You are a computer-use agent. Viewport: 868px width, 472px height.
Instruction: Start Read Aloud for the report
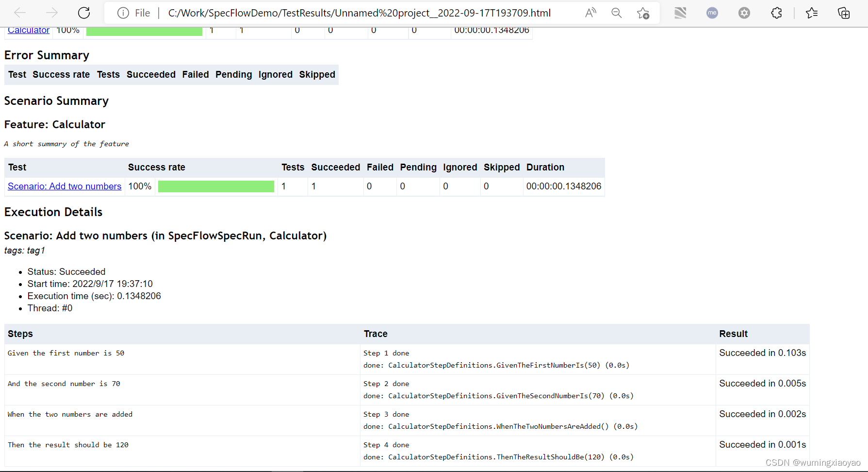pos(590,13)
